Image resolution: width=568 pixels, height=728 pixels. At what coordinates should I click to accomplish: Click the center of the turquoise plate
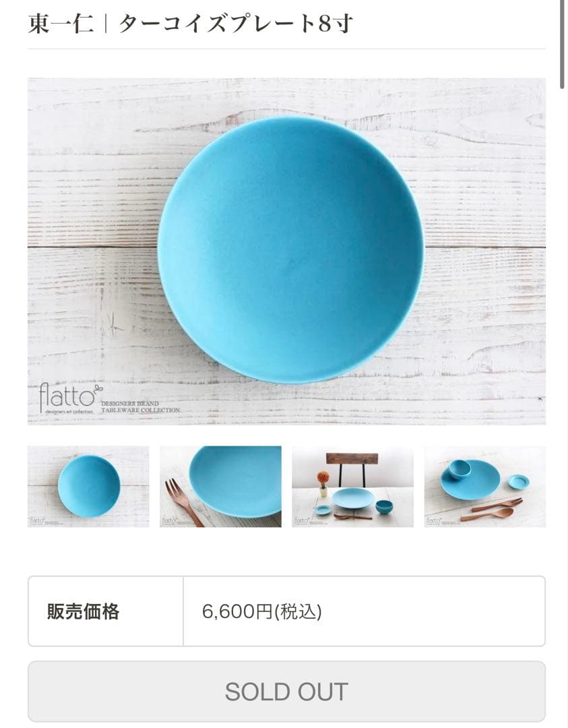291,250
